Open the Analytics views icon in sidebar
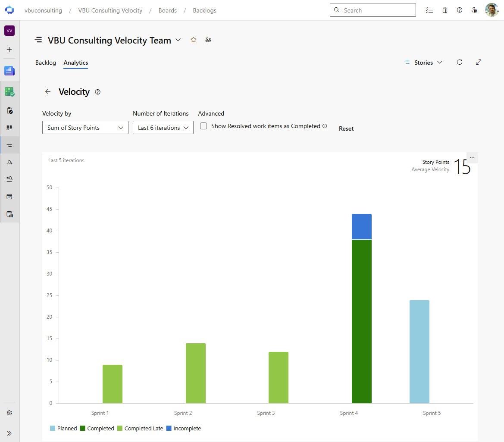Viewport: 504px width, 442px height. pyautogui.click(x=9, y=214)
